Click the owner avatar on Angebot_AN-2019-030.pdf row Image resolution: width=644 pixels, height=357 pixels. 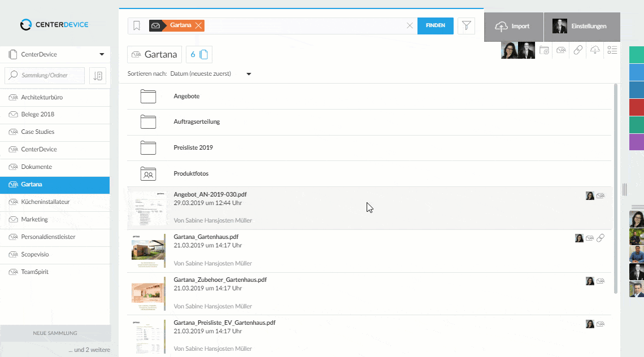[x=590, y=195]
